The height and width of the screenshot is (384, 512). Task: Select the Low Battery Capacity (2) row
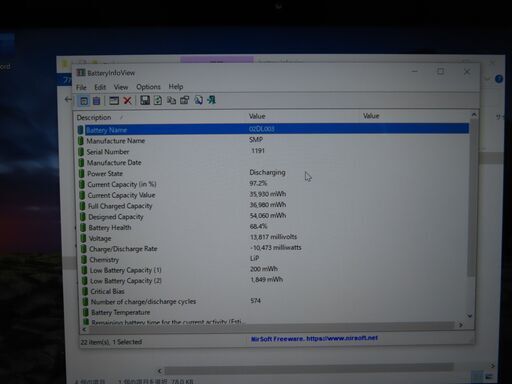click(x=273, y=280)
